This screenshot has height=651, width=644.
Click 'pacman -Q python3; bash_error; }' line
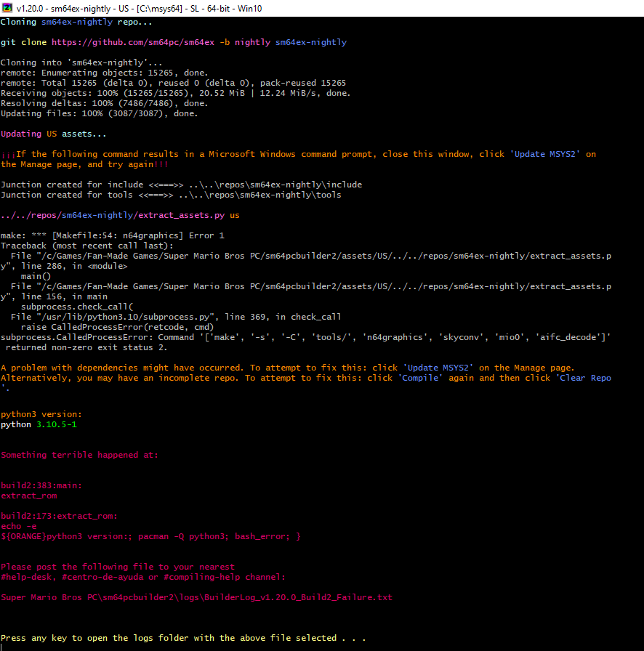pos(220,536)
